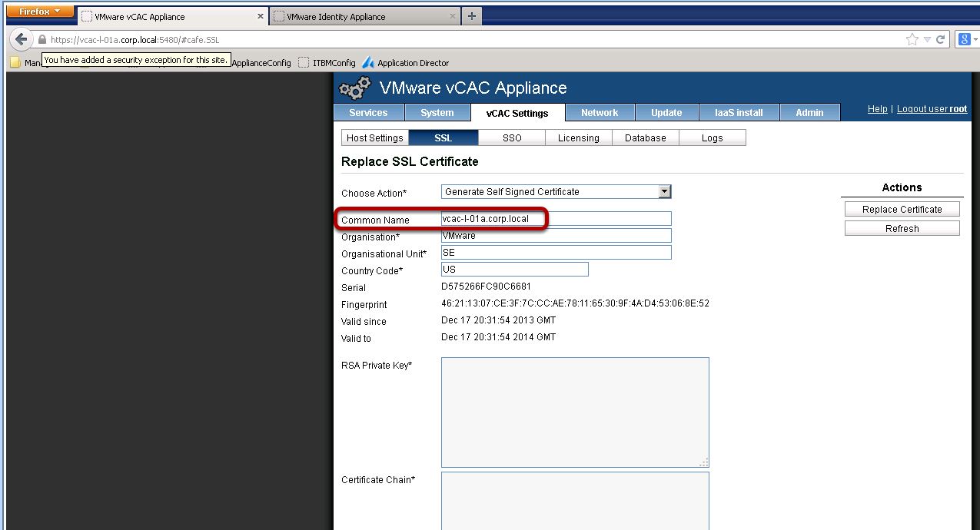980x530 pixels.
Task: Open a new browser tab
Action: click(x=471, y=16)
